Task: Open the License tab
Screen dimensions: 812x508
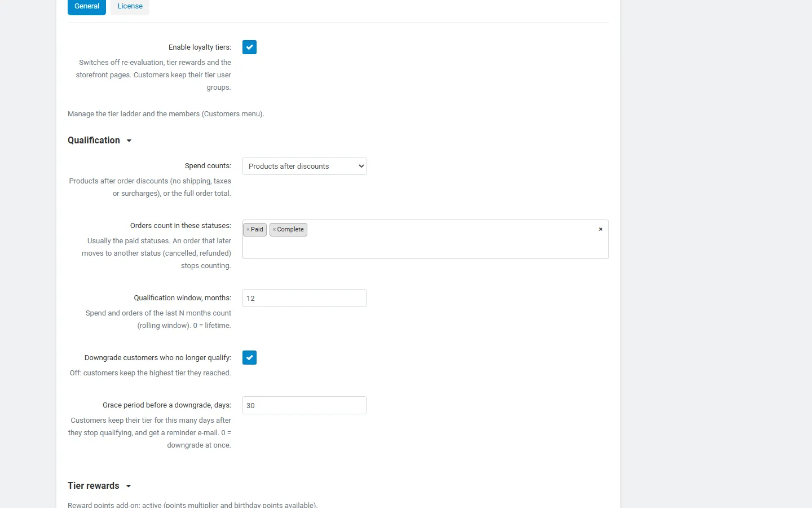Action: click(x=130, y=6)
